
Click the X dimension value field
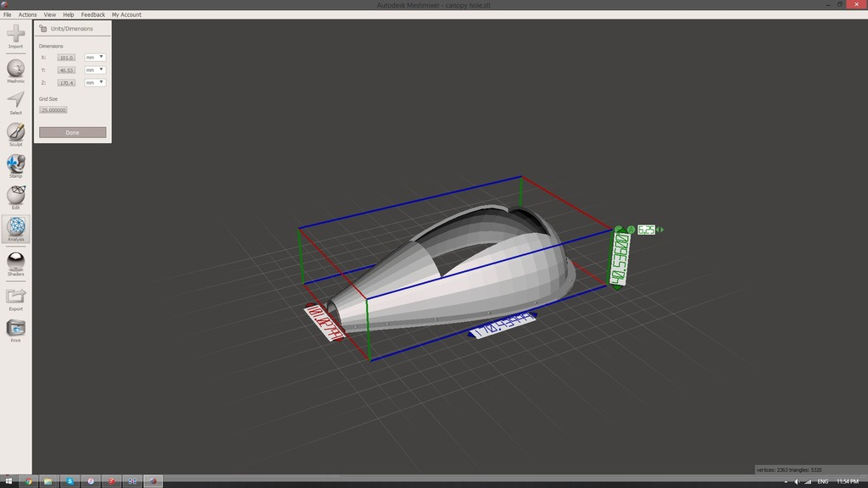coord(66,58)
